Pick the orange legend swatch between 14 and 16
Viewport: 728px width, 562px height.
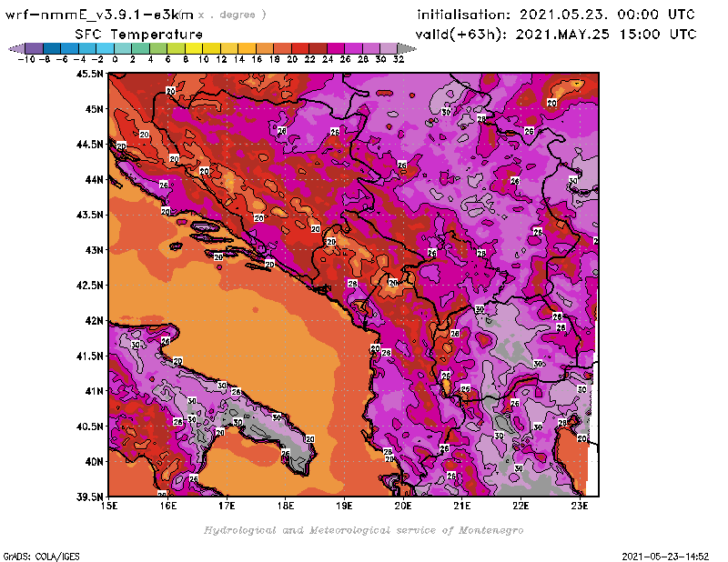pyautogui.click(x=247, y=48)
